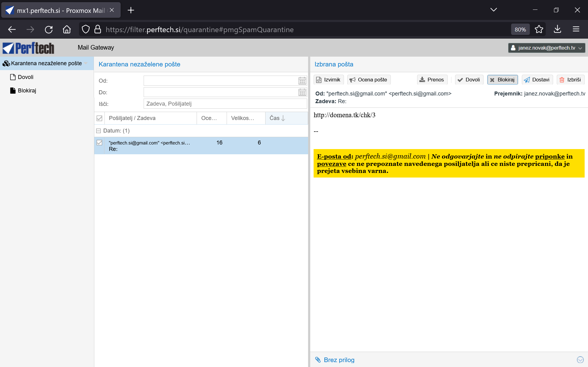588x367 pixels.
Task: Select Karantena nezaželene pošte sidebar item
Action: tap(47, 63)
